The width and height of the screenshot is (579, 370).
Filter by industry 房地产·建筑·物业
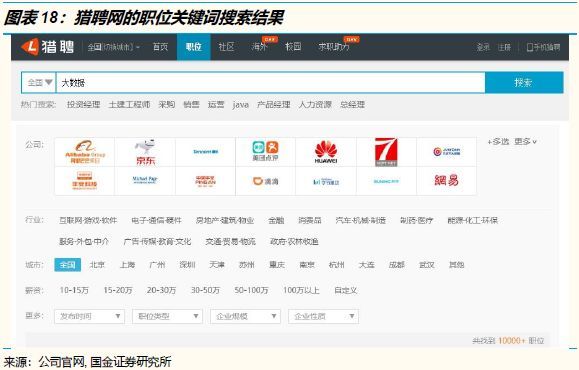click(225, 220)
